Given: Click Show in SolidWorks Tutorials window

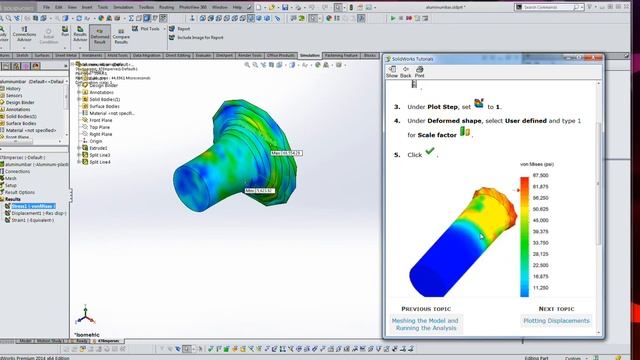Looking at the screenshot, I should point(392,72).
